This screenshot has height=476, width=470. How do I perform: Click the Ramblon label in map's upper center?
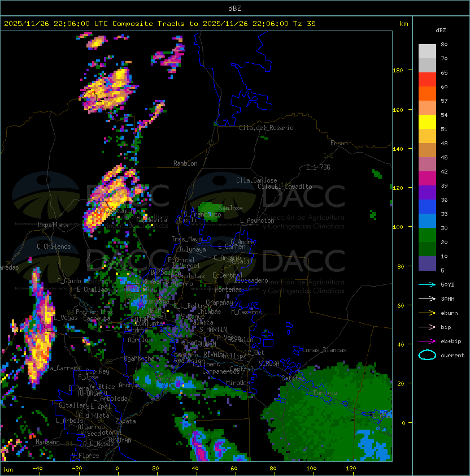point(185,163)
